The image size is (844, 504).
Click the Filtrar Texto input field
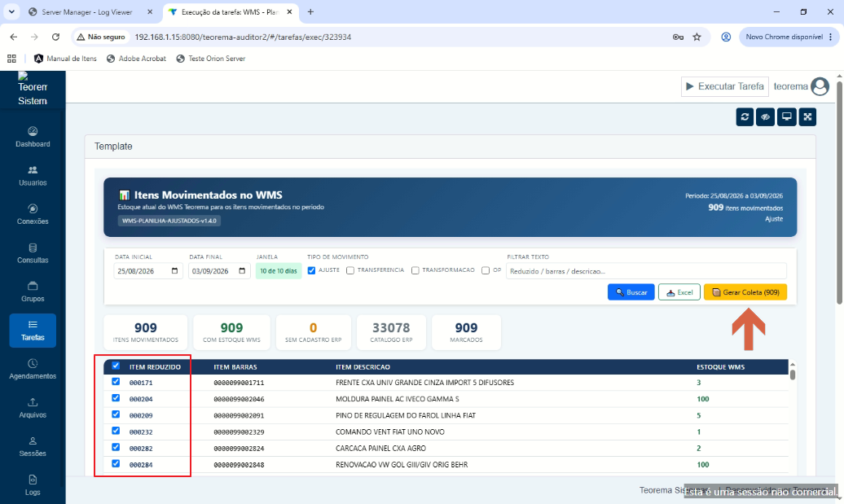point(646,271)
